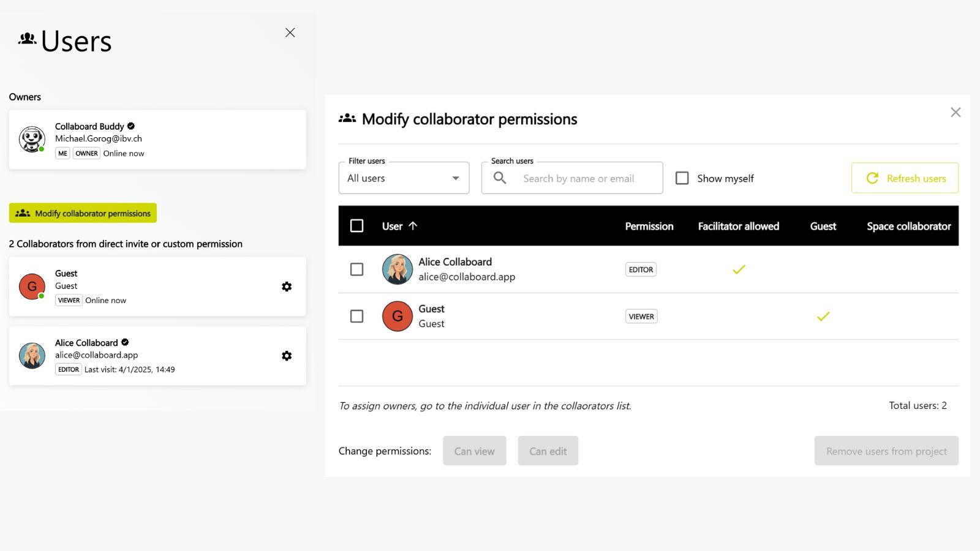Click the Facilitator allowed column header
980x551 pixels.
click(738, 226)
